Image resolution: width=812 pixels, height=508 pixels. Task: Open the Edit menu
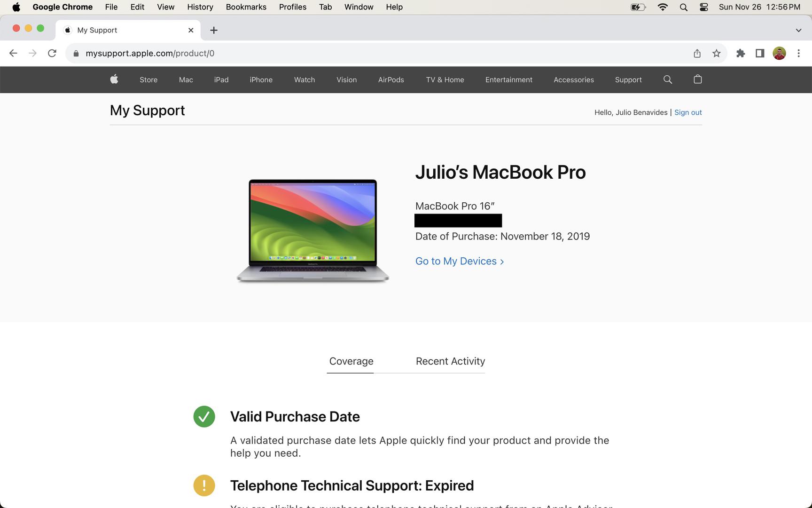point(137,7)
